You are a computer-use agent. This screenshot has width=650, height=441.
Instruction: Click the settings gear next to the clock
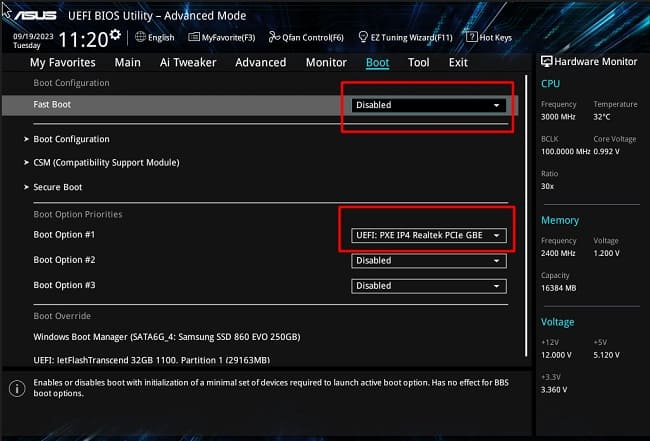115,35
